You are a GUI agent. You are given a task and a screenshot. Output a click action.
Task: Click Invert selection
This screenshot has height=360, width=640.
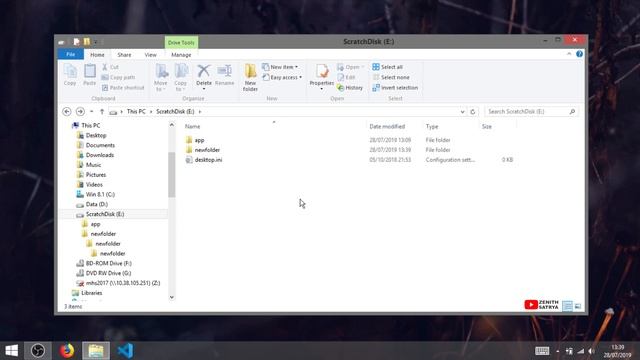click(x=395, y=88)
